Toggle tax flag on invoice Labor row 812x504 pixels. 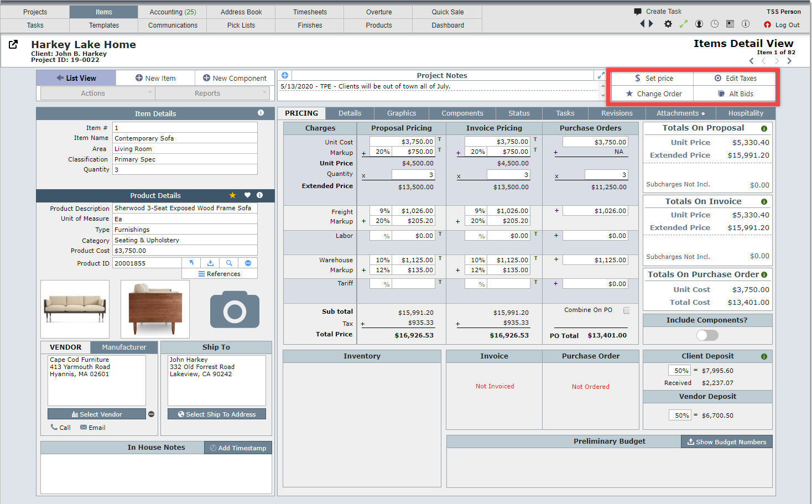535,234
